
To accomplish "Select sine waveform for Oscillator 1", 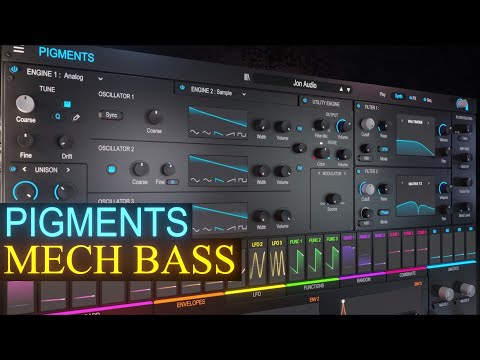I will tap(194, 133).
